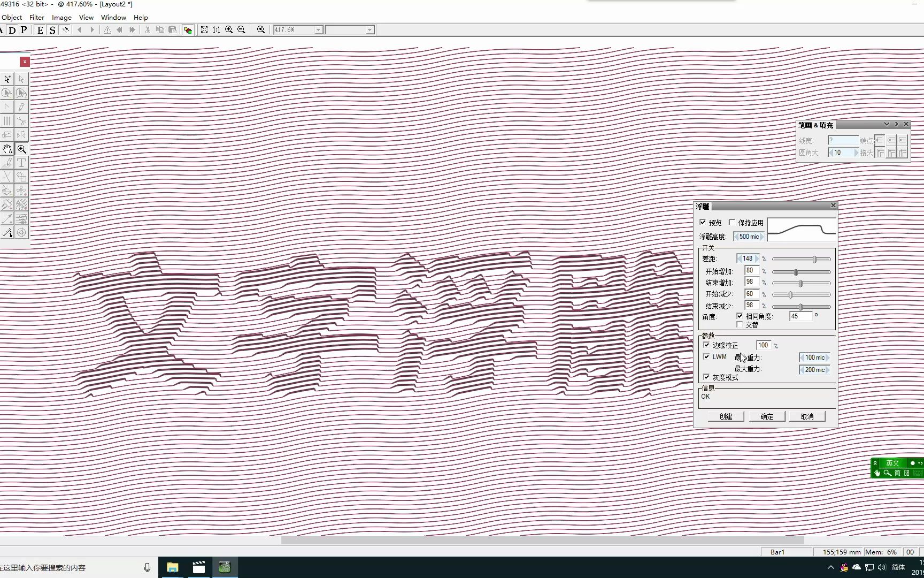Enable the 交替 checkbox
Screen dimensions: 924x578
pyautogui.click(x=740, y=324)
